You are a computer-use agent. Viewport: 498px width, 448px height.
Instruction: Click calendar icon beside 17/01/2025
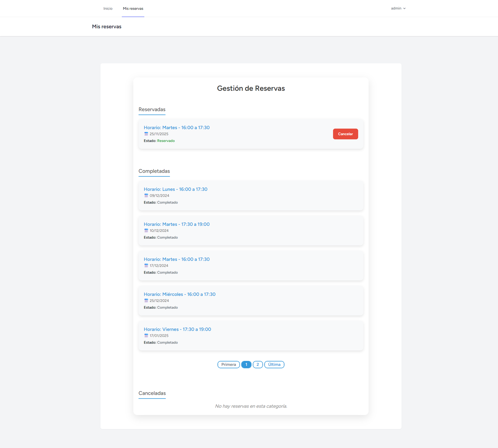tap(146, 336)
